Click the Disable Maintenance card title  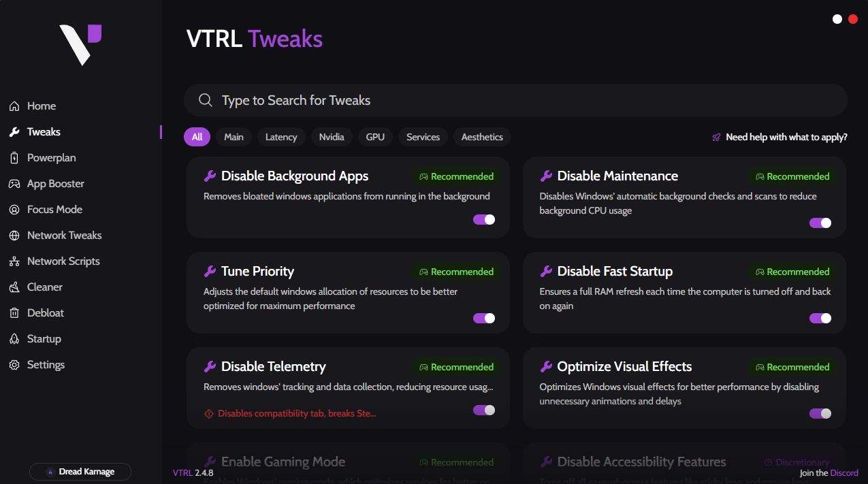pyautogui.click(x=617, y=176)
